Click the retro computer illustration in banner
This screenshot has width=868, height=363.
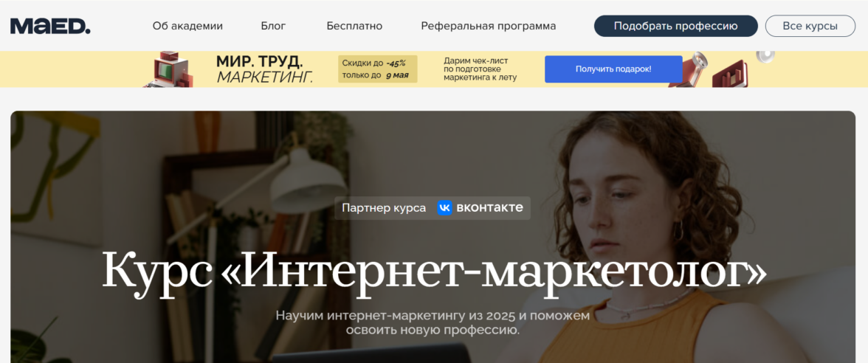pos(166,69)
